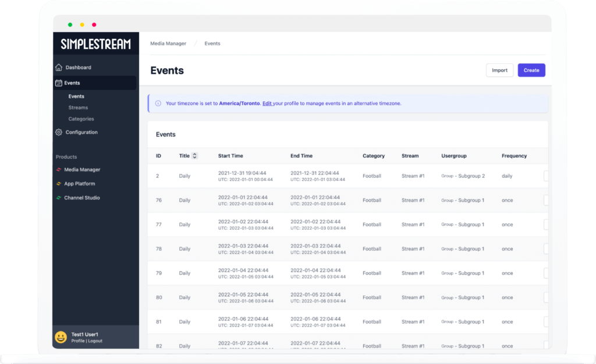
Task: Open the Categories submenu item
Action: (81, 119)
